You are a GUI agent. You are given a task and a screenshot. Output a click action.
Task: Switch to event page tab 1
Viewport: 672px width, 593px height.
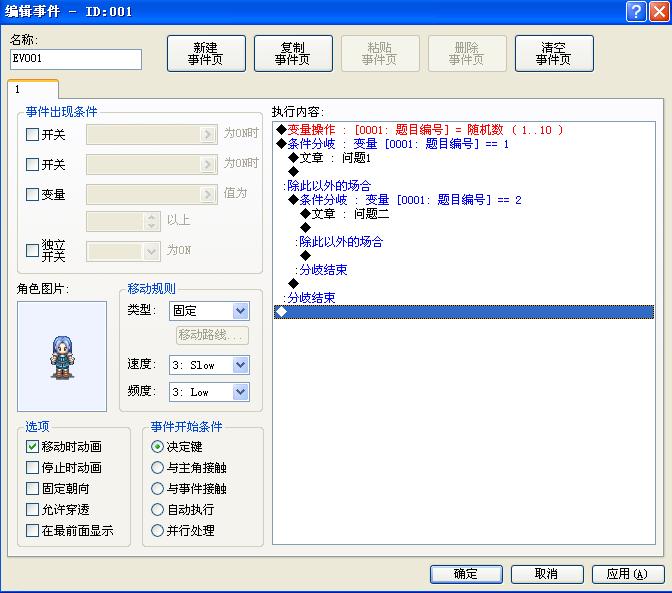33,90
